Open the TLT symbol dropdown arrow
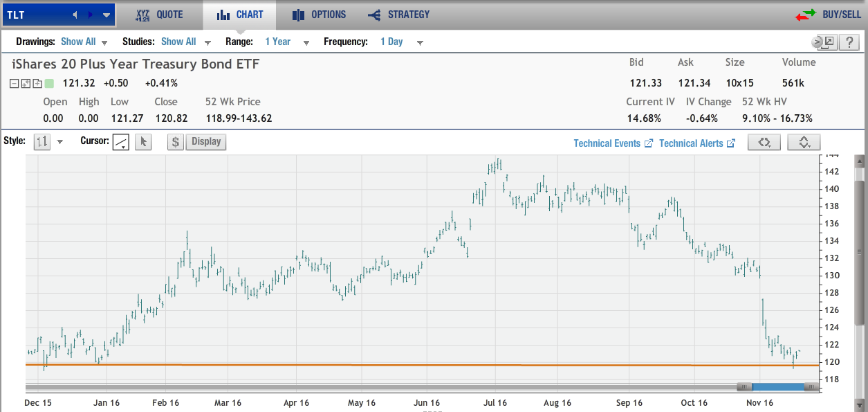 (106, 15)
